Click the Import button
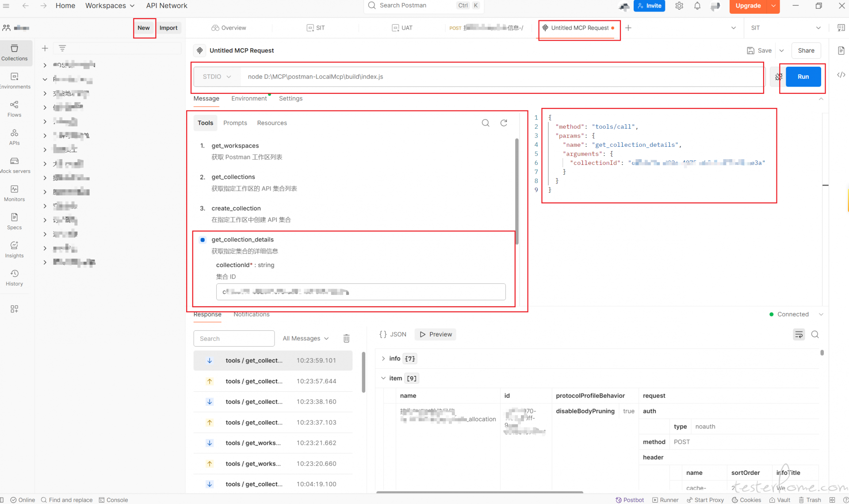The image size is (849, 504). (x=168, y=28)
